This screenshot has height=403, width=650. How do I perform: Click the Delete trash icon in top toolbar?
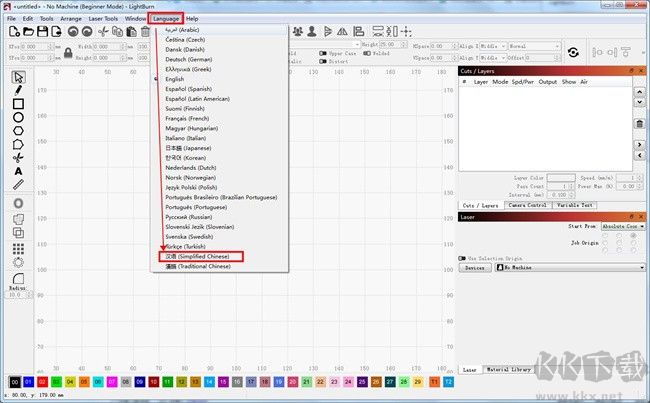tap(145, 32)
